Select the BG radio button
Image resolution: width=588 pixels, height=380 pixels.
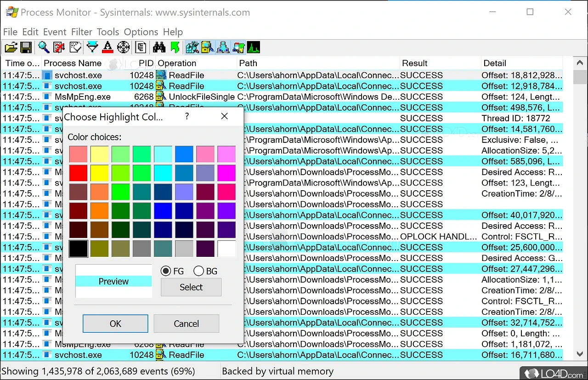[199, 271]
